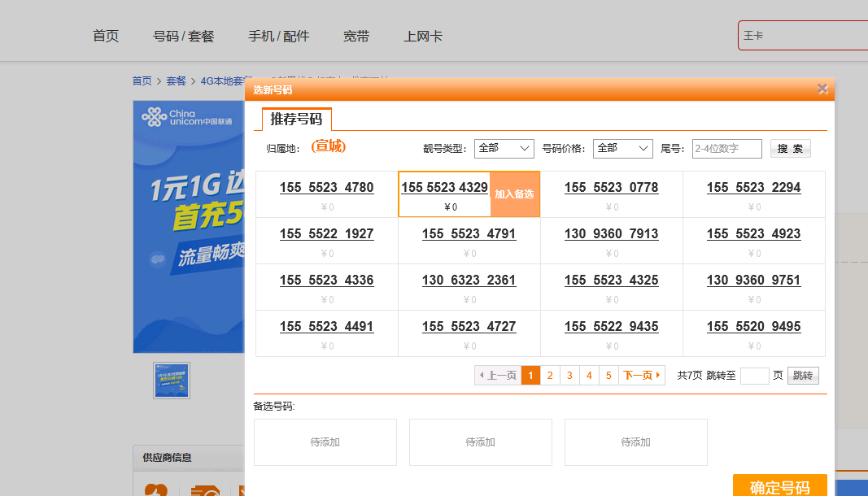The height and width of the screenshot is (496, 868).
Task: Open the 靓号类型 dropdown
Action: point(504,149)
